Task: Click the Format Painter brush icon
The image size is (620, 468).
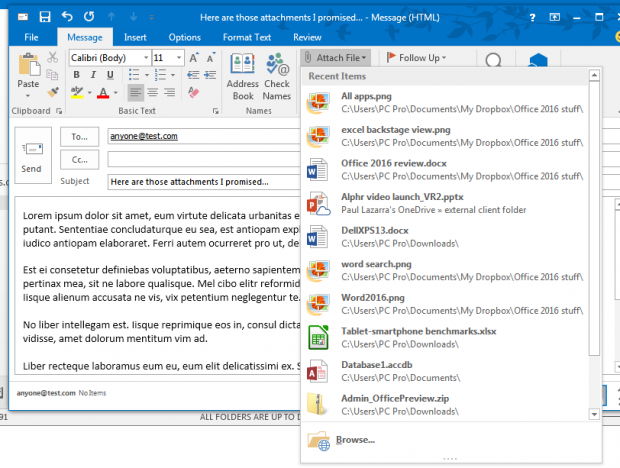Action: [52, 92]
